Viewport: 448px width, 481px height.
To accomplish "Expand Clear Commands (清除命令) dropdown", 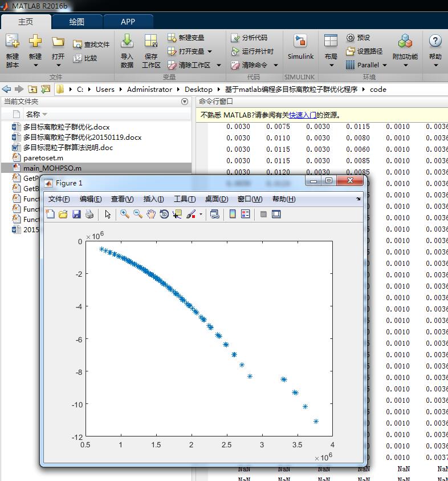I will click(x=276, y=65).
